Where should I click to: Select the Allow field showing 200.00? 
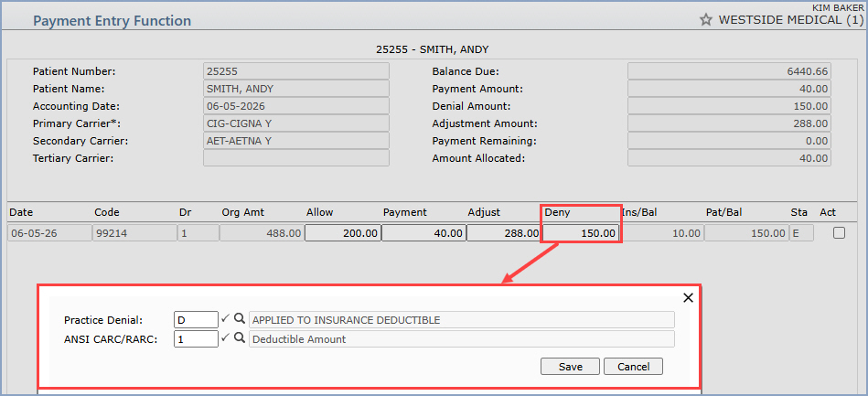[343, 233]
